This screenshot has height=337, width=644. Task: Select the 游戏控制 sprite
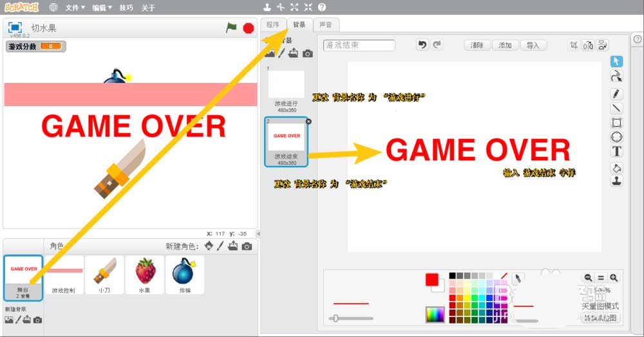[64, 275]
